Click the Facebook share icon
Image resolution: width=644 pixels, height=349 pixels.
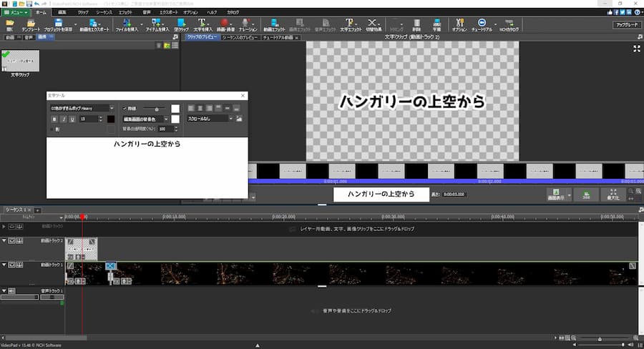616,12
